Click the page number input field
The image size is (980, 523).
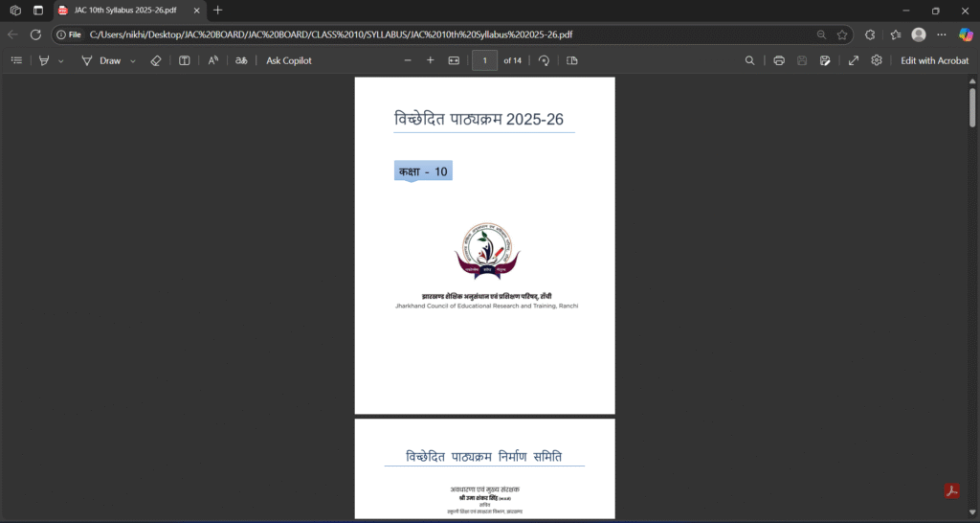pos(485,60)
